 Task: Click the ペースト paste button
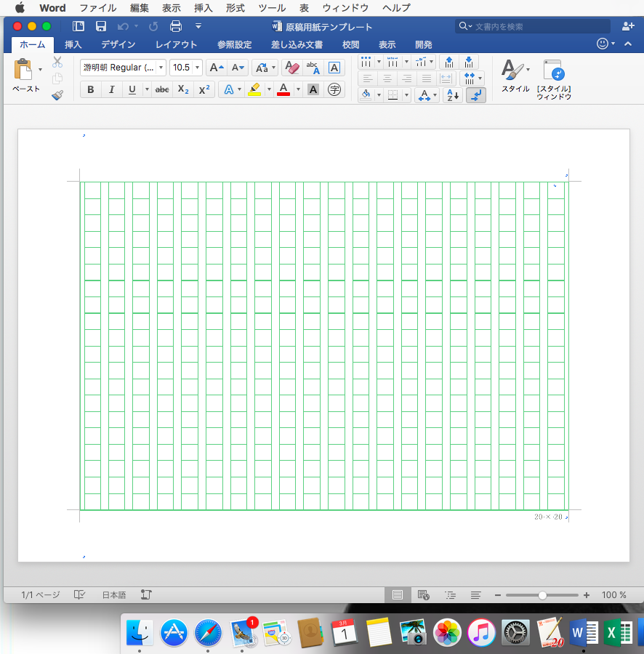tap(25, 76)
